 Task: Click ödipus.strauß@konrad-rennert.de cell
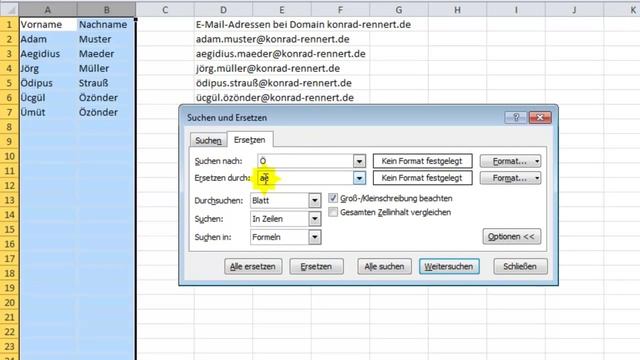273,83
